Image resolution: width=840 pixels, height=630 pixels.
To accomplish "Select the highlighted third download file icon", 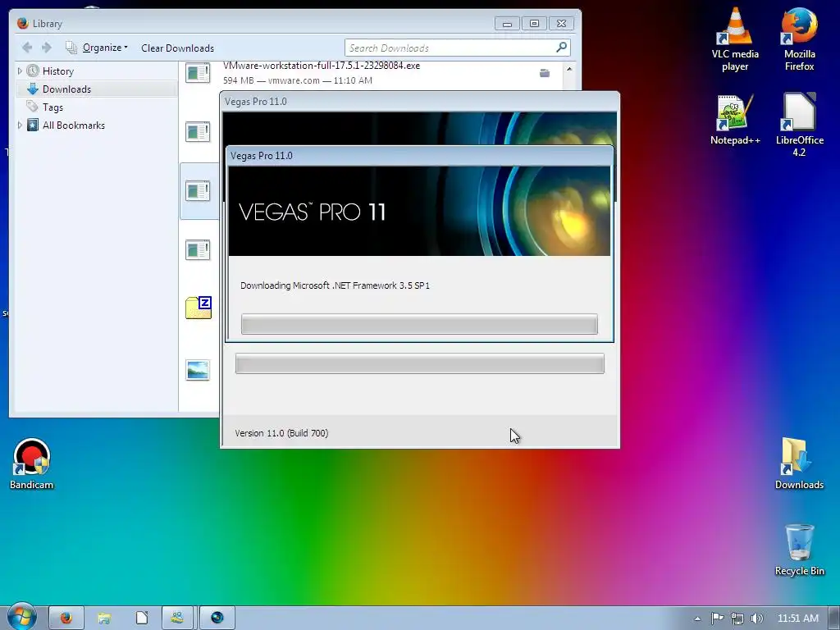I will 198,190.
